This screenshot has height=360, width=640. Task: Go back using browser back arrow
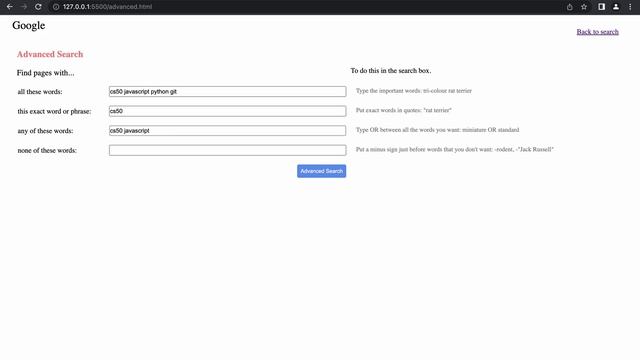click(x=9, y=7)
